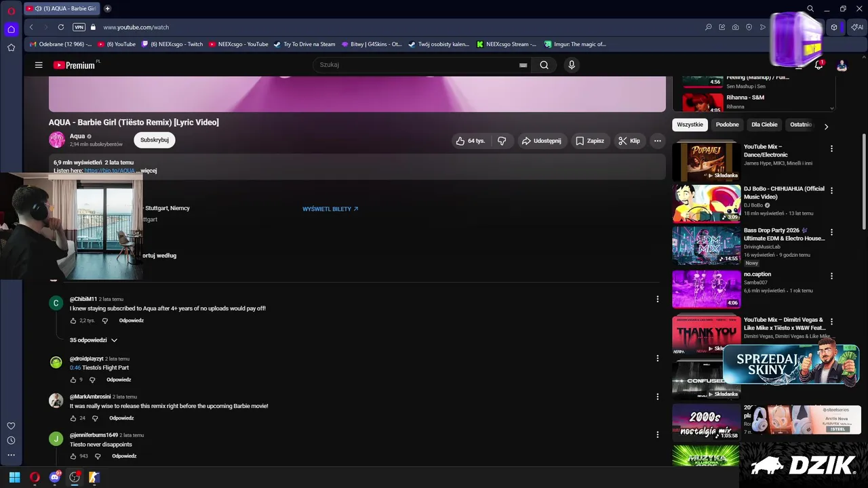This screenshot has height=488, width=868.
Task: Select the Dla Ciebie filter chip
Action: [x=764, y=125]
